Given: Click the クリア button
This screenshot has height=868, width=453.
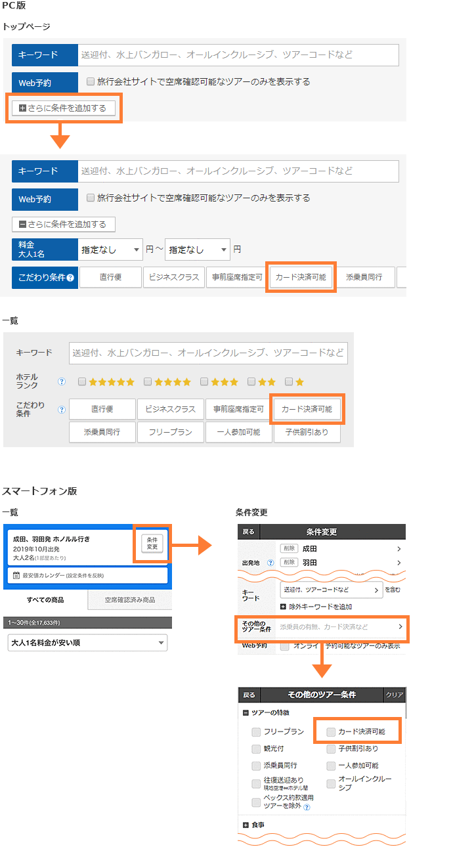Looking at the screenshot, I should (394, 695).
